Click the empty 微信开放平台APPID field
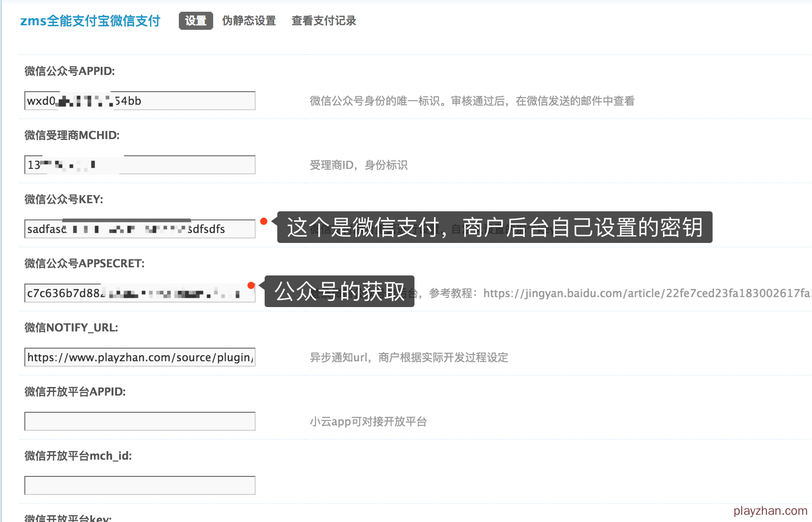The width and height of the screenshot is (812, 522). click(140, 421)
